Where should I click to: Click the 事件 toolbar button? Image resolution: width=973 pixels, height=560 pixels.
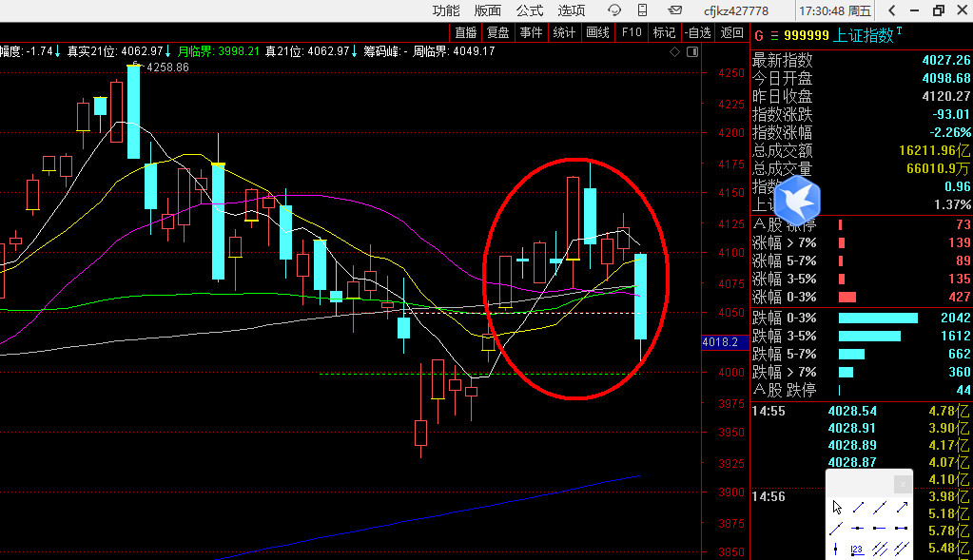pyautogui.click(x=531, y=32)
